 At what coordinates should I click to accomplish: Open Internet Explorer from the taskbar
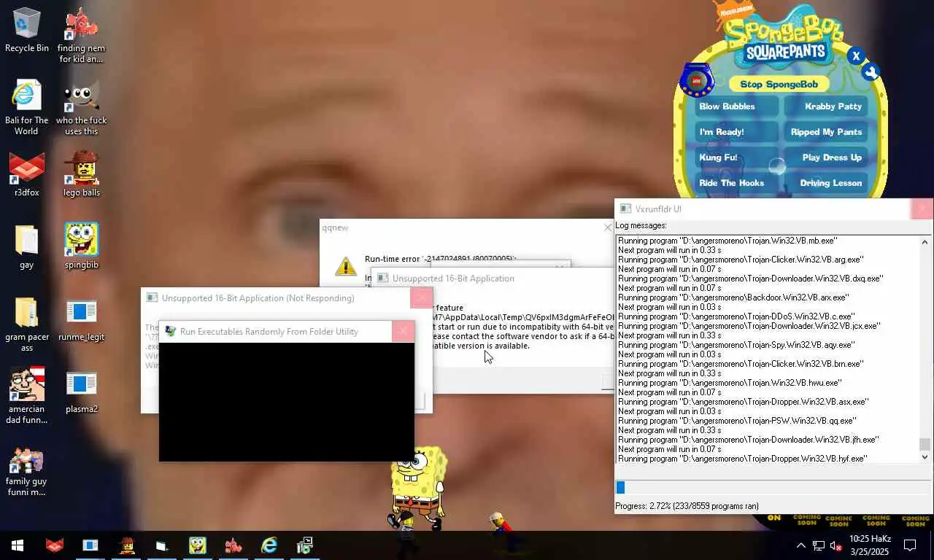269,545
